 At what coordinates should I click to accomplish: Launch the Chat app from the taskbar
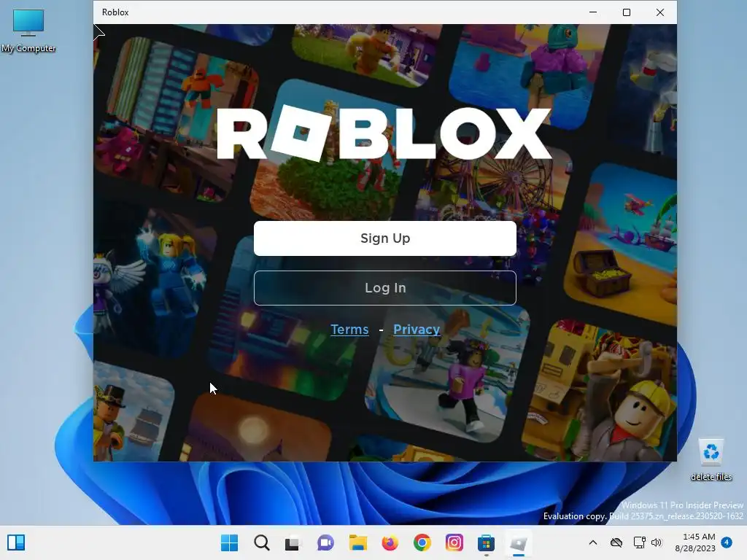(x=325, y=542)
